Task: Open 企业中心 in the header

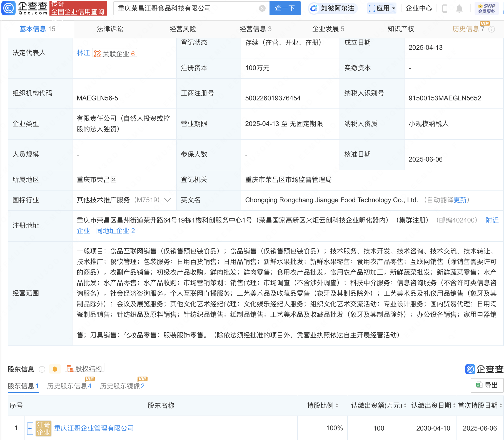Action: click(419, 8)
